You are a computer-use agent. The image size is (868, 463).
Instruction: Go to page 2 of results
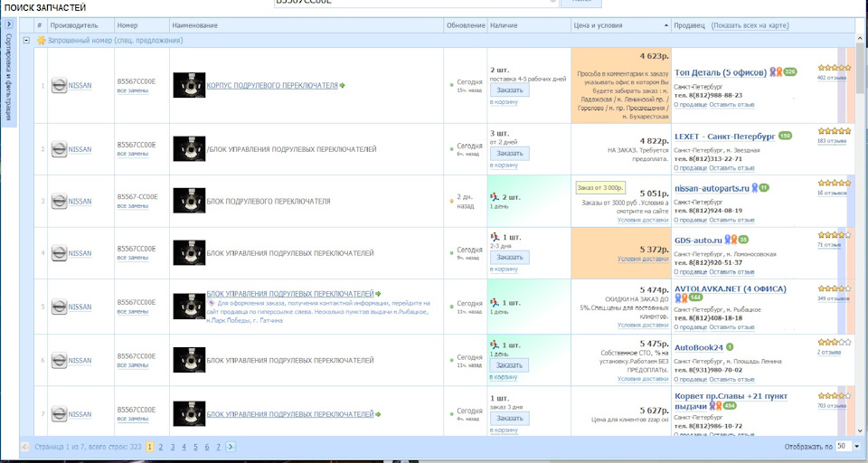(161, 447)
